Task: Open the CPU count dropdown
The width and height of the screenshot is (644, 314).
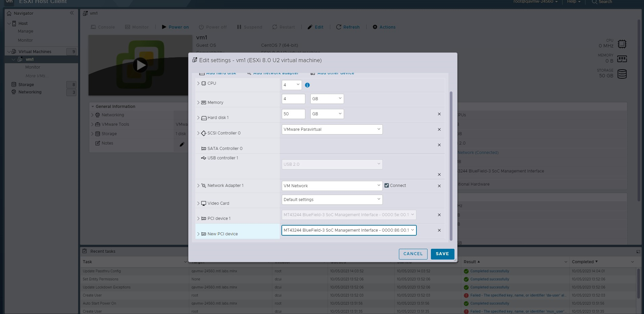Action: [292, 85]
